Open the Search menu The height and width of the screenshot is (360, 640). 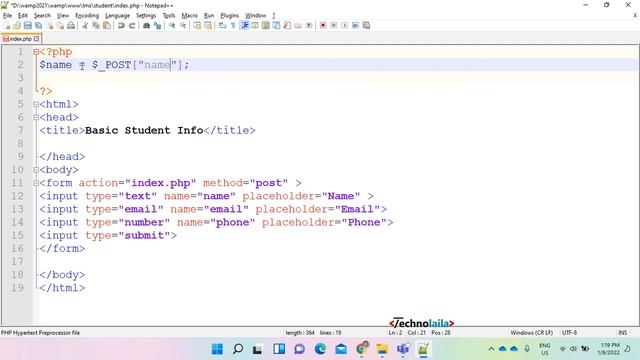42,16
